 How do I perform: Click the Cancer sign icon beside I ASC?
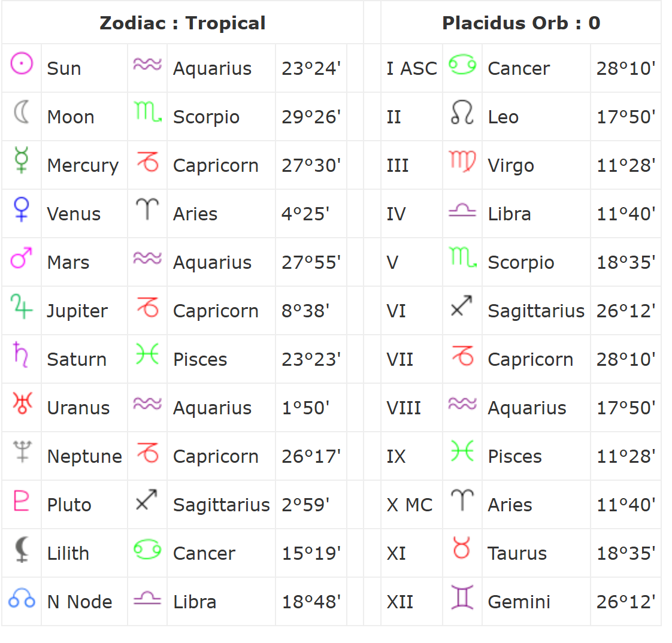[462, 64]
